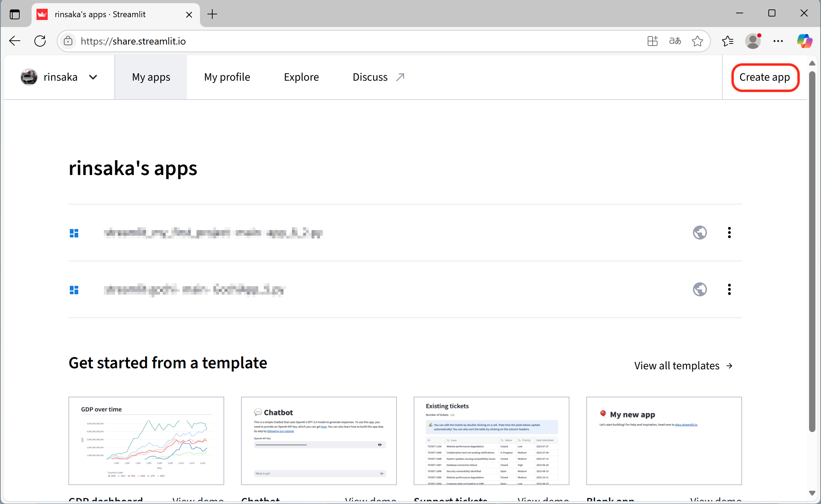Viewport: 821px width, 504px height.
Task: Click the Create app button
Action: tap(765, 77)
